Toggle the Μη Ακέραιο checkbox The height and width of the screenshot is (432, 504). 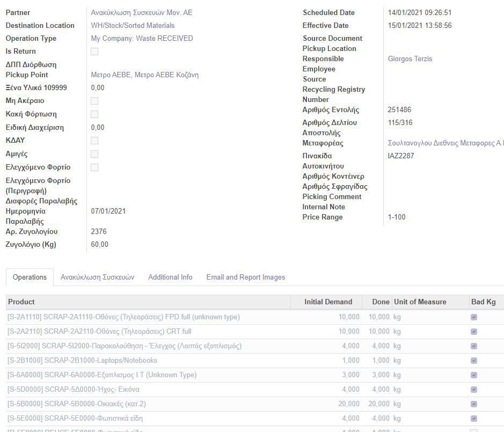(94, 101)
